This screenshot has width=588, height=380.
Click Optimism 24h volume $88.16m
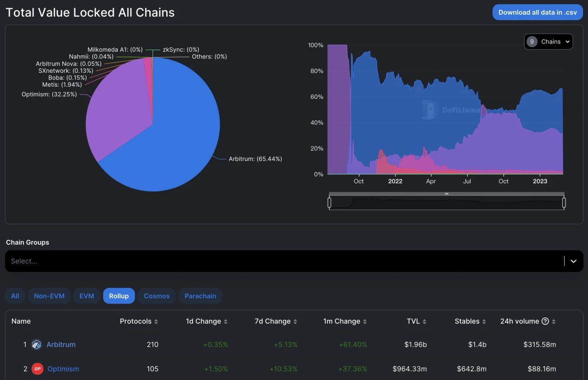542,369
